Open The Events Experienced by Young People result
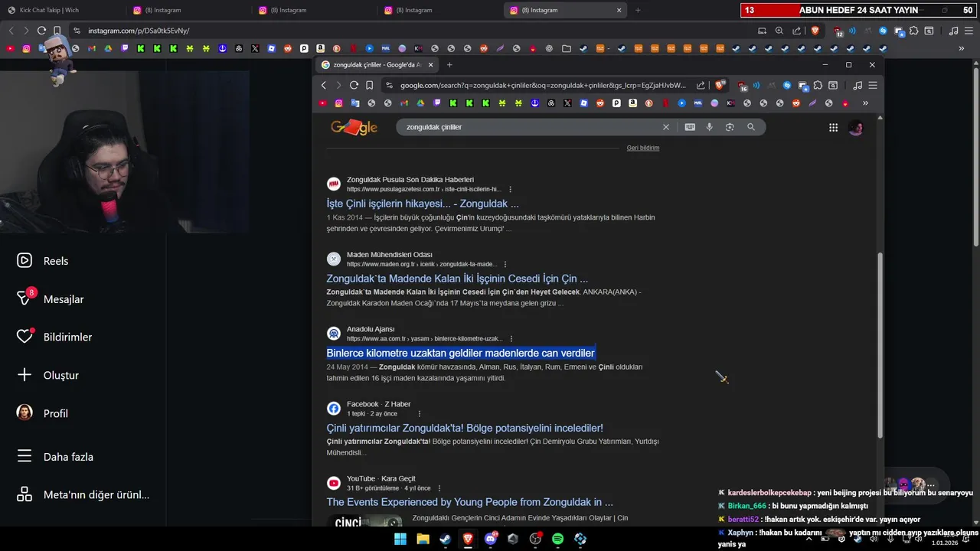 [469, 502]
